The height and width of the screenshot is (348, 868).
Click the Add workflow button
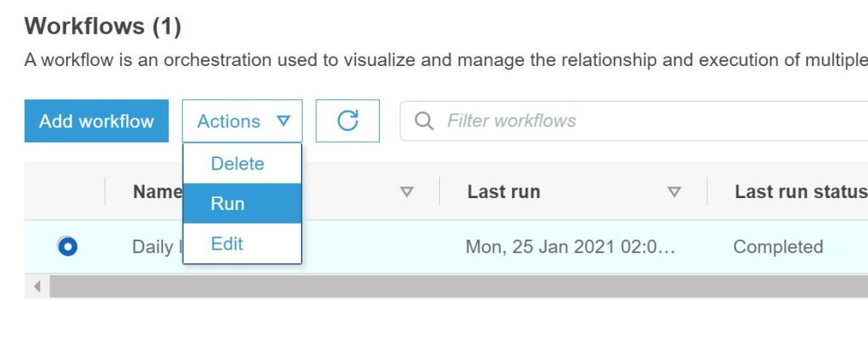coord(97,121)
